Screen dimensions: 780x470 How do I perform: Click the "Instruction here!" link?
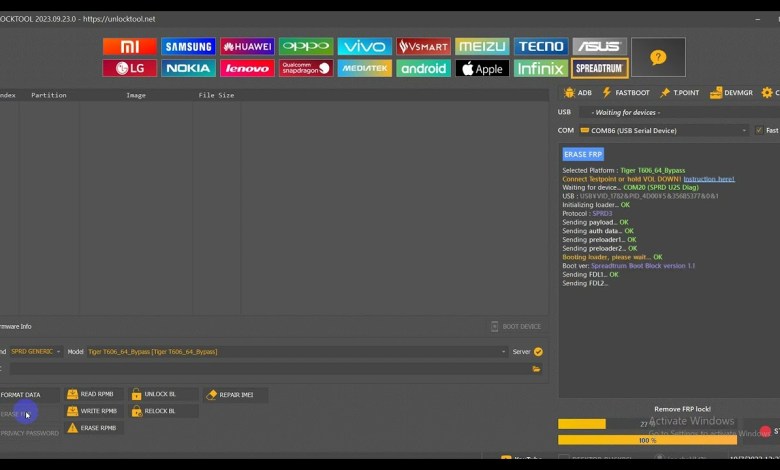[708, 179]
